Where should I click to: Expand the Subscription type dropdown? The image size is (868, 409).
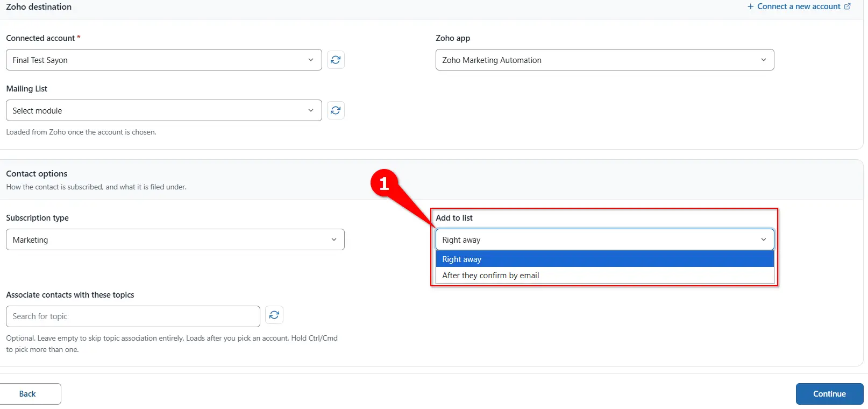click(x=175, y=239)
